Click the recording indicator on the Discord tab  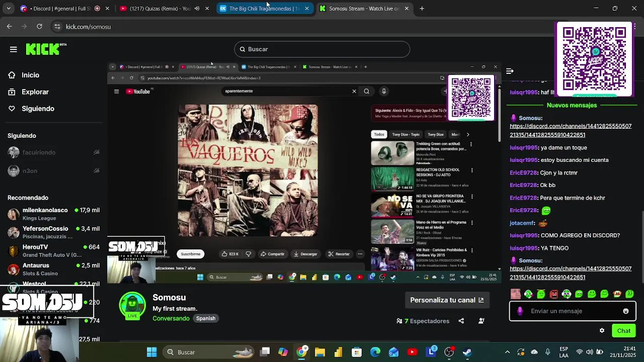[97, 9]
